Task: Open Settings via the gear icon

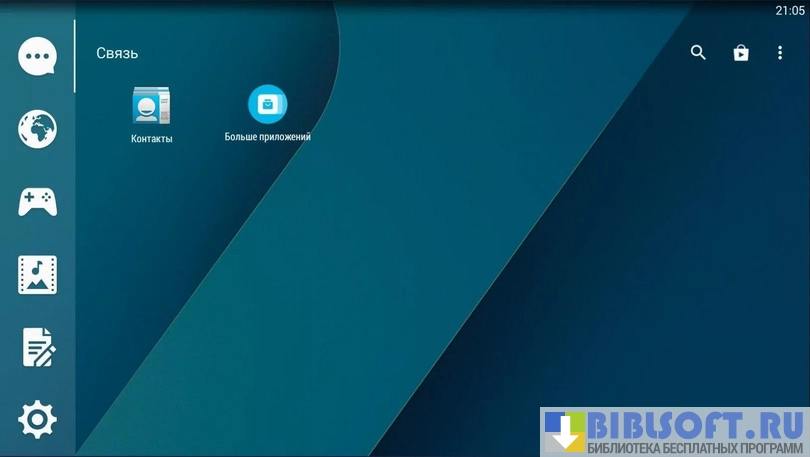Action: click(37, 419)
